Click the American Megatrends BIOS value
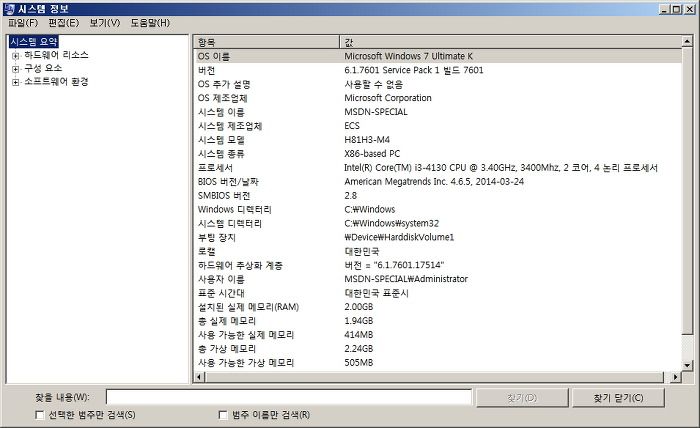 point(434,182)
